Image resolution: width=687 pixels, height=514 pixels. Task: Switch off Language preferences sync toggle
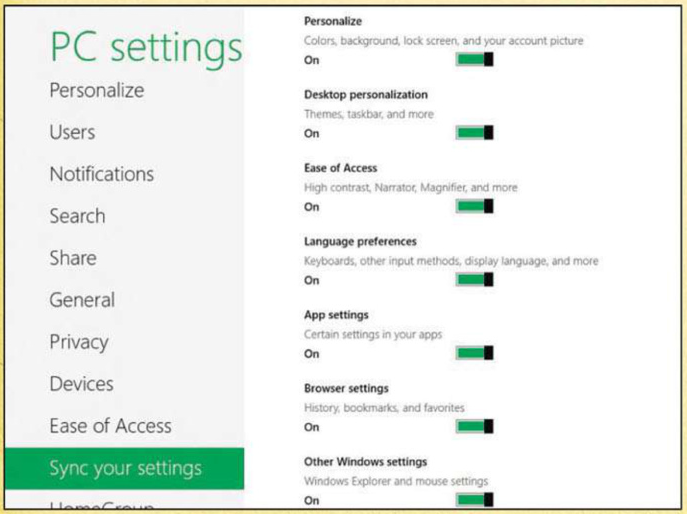(x=475, y=279)
